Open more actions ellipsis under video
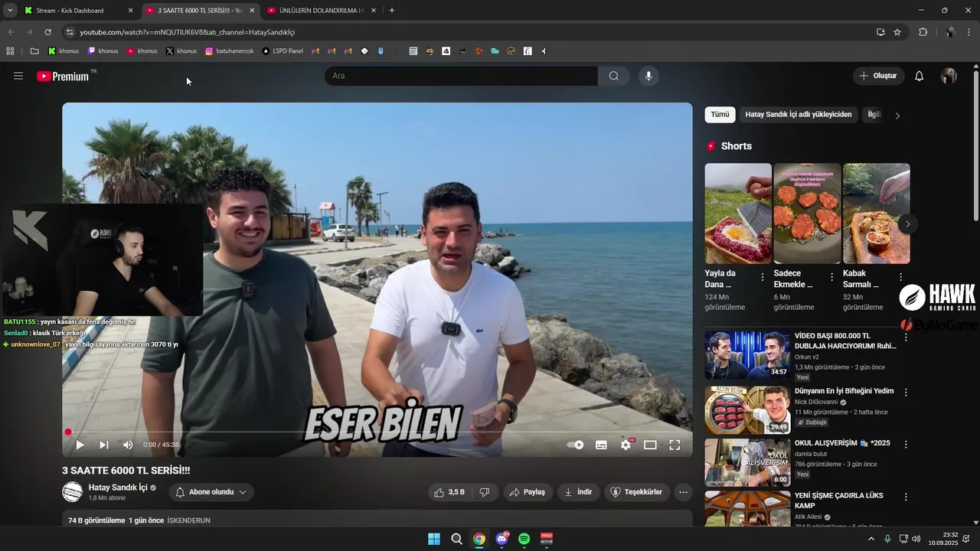Screen dimensions: 980x551 [684, 492]
